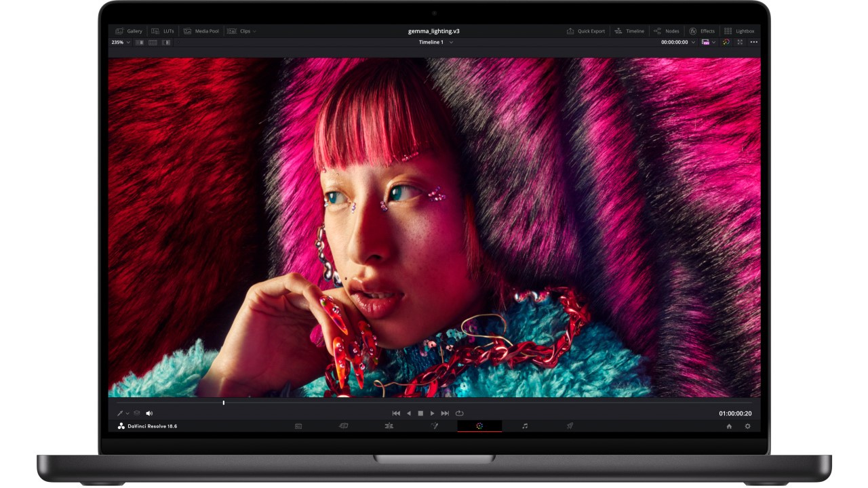This screenshot has width=868, height=488.
Task: Toggle the Nodes editor panel
Action: [667, 31]
